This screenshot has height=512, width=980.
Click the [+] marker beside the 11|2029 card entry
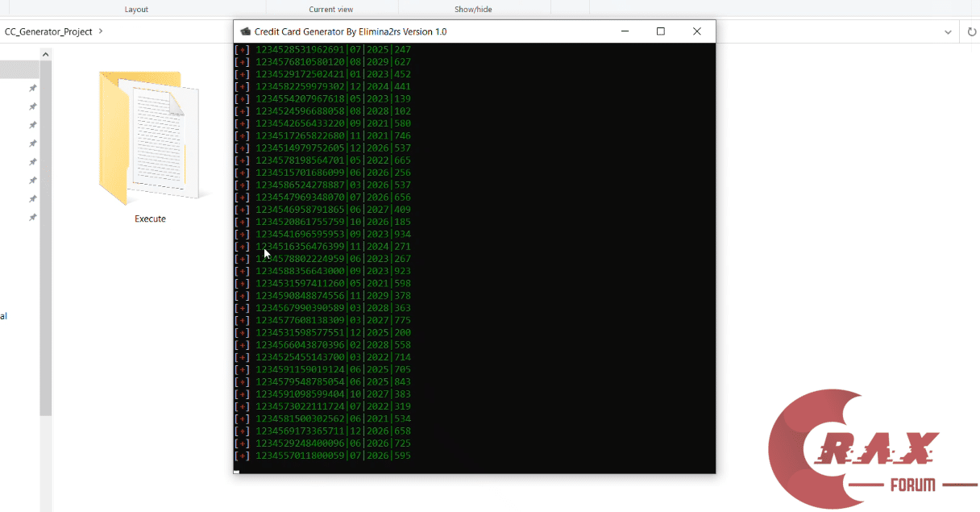click(242, 295)
